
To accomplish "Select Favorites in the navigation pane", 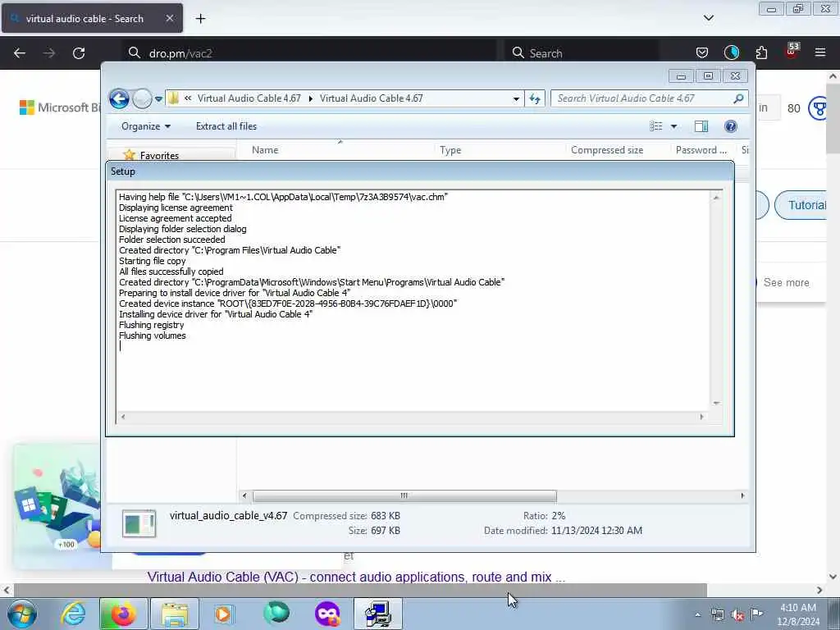I will point(159,155).
